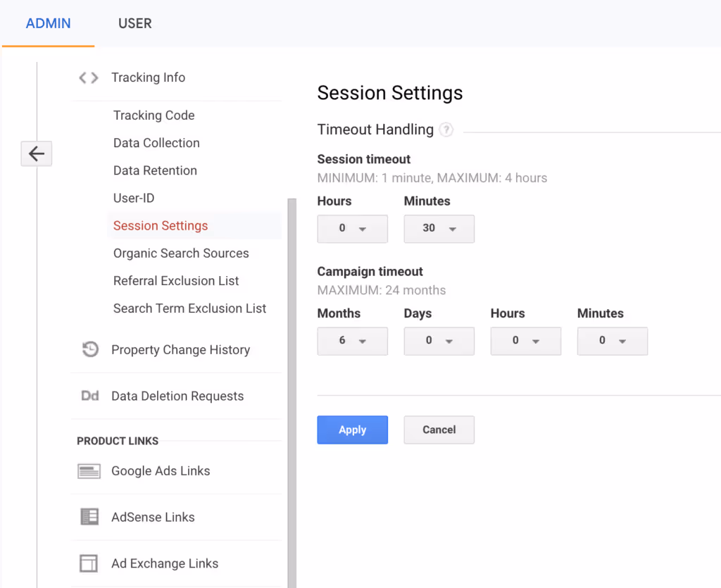Screen dimensions: 721x588
Task: Open AdSense Links
Action: click(x=153, y=517)
